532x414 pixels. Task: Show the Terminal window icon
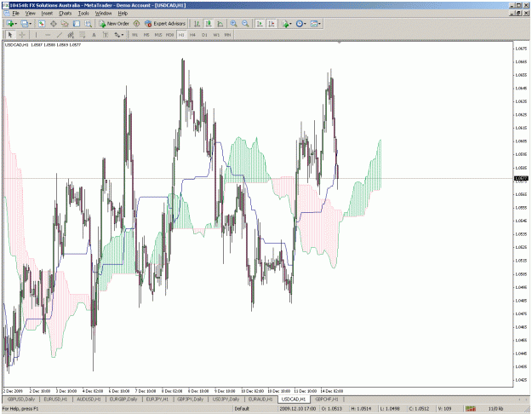77,24
